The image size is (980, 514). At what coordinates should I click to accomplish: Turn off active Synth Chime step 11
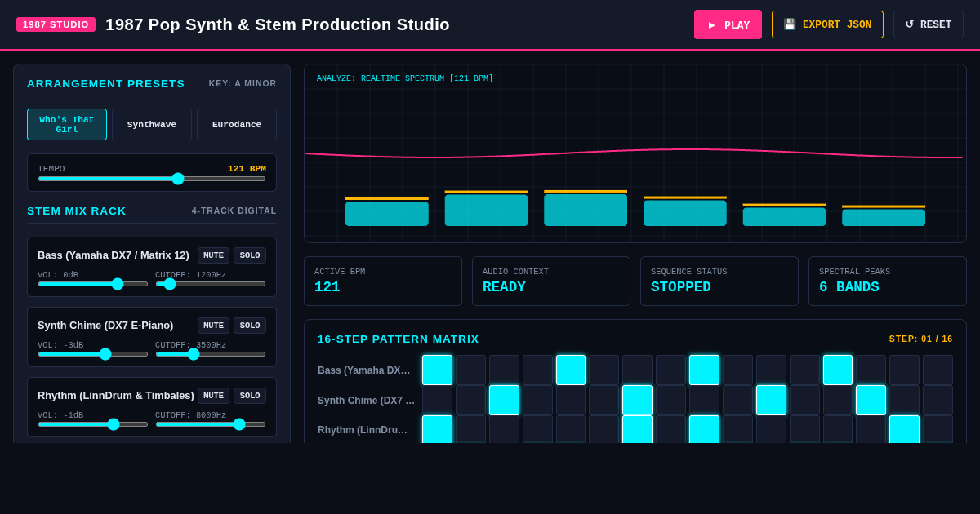tap(771, 400)
